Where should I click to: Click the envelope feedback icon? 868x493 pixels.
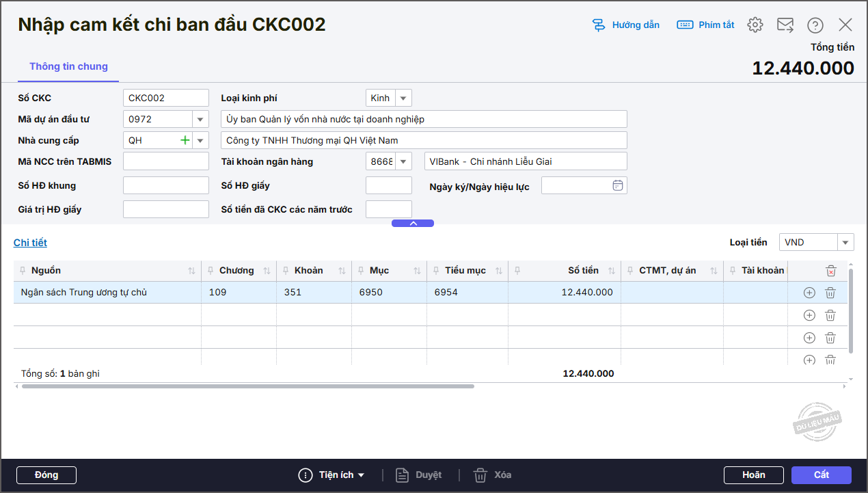click(x=785, y=25)
